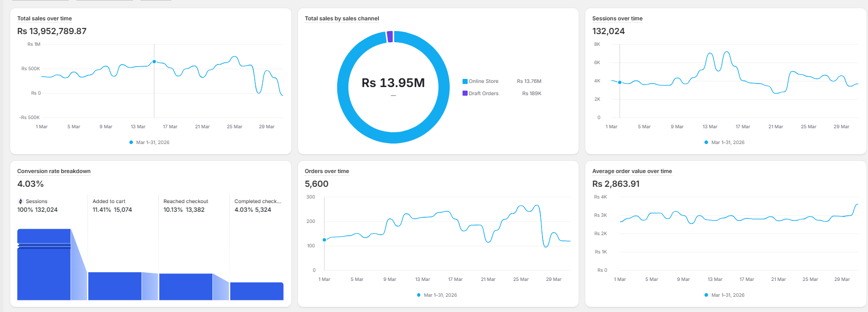The image size is (868, 312).
Task: Click the Rs 13,952,789.87 total sales value
Action: tap(52, 31)
